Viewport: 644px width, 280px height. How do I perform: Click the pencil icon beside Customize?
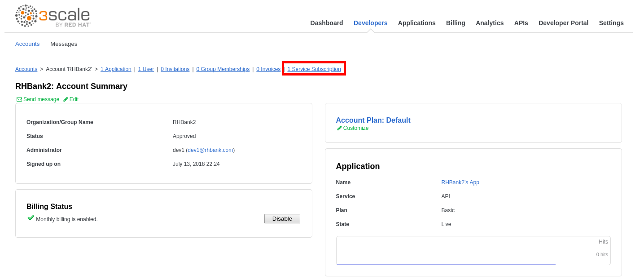pyautogui.click(x=339, y=128)
